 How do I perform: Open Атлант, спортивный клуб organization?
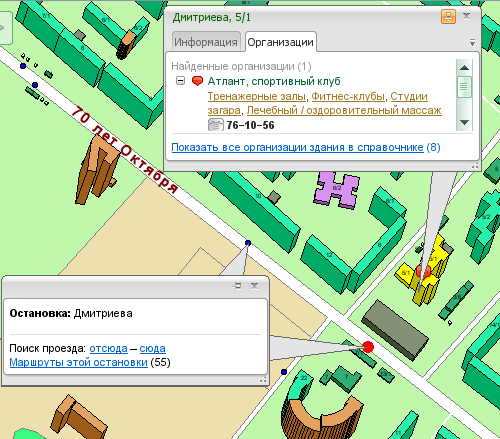coord(274,81)
